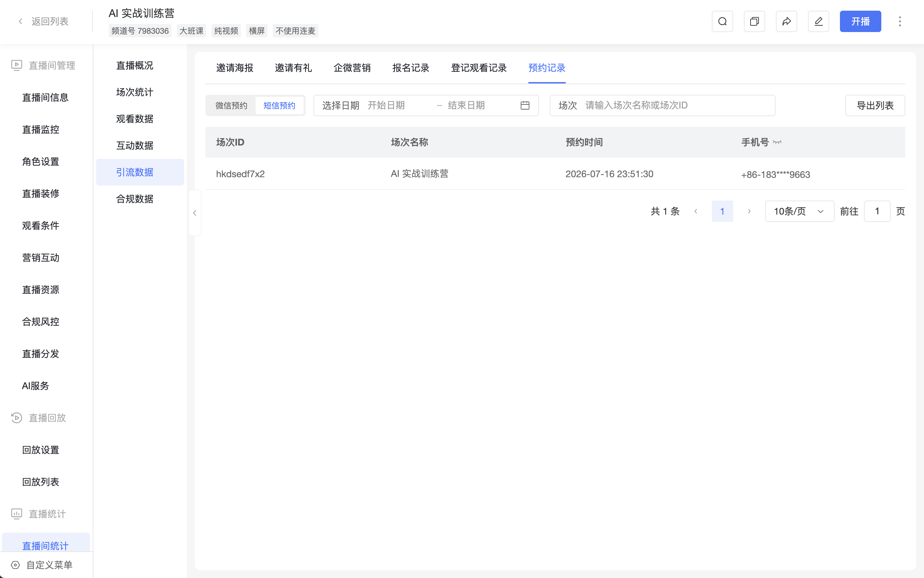Select the 短信预约 toggle option

pos(279,105)
